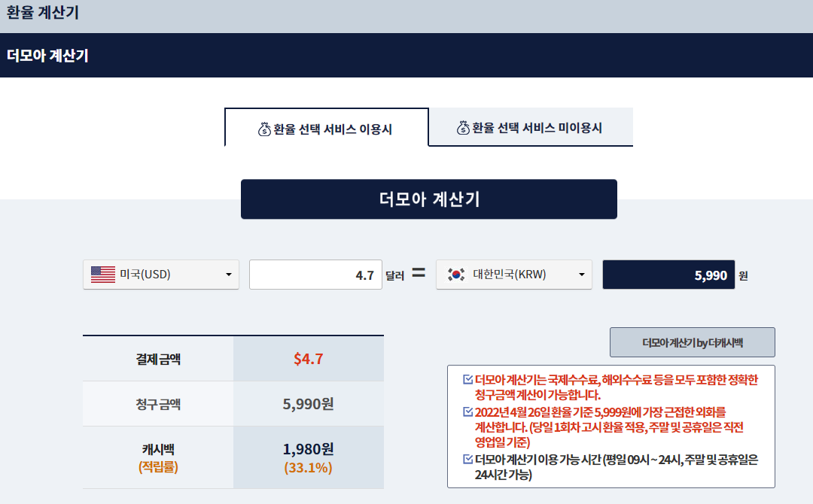Click the US flag icon
The height and width of the screenshot is (504, 813).
pos(103,275)
